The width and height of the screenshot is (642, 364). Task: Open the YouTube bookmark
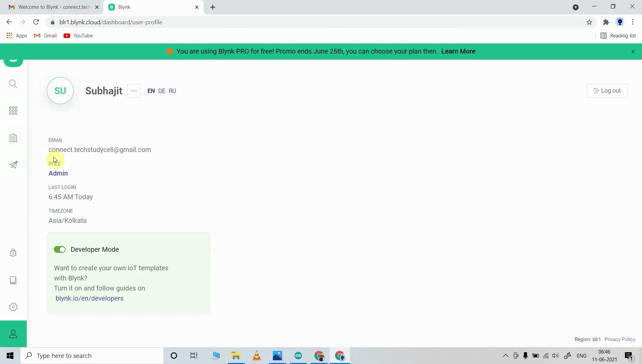[x=78, y=36]
